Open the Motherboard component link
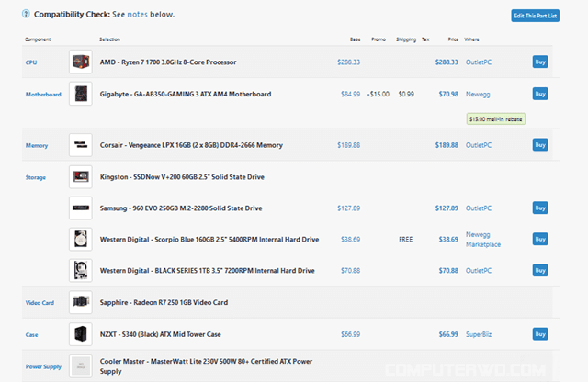This screenshot has height=382, width=588. click(x=43, y=94)
